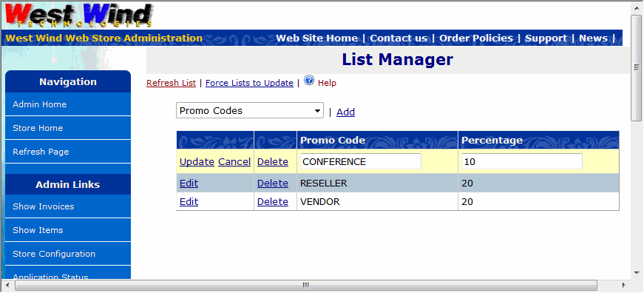Click the Percentage input field

coord(521,161)
